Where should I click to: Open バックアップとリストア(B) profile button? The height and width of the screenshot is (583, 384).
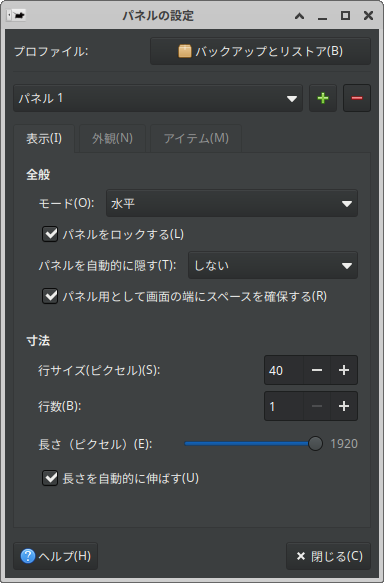[x=260, y=51]
